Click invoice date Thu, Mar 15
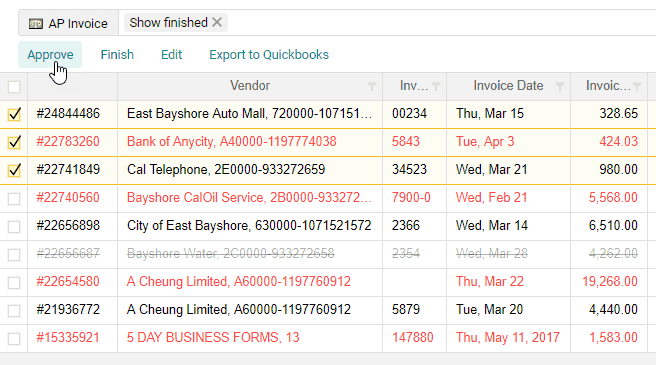 coord(490,113)
